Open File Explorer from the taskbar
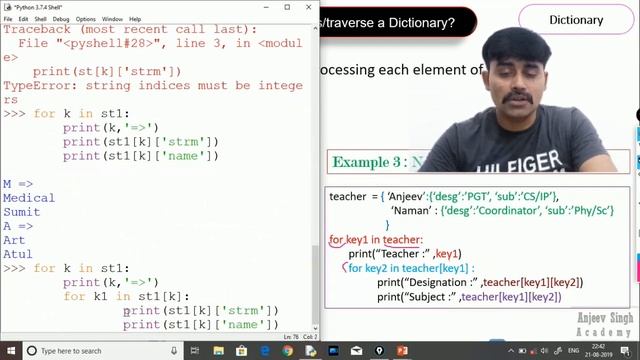This screenshot has height=360, width=640. (x=219, y=351)
